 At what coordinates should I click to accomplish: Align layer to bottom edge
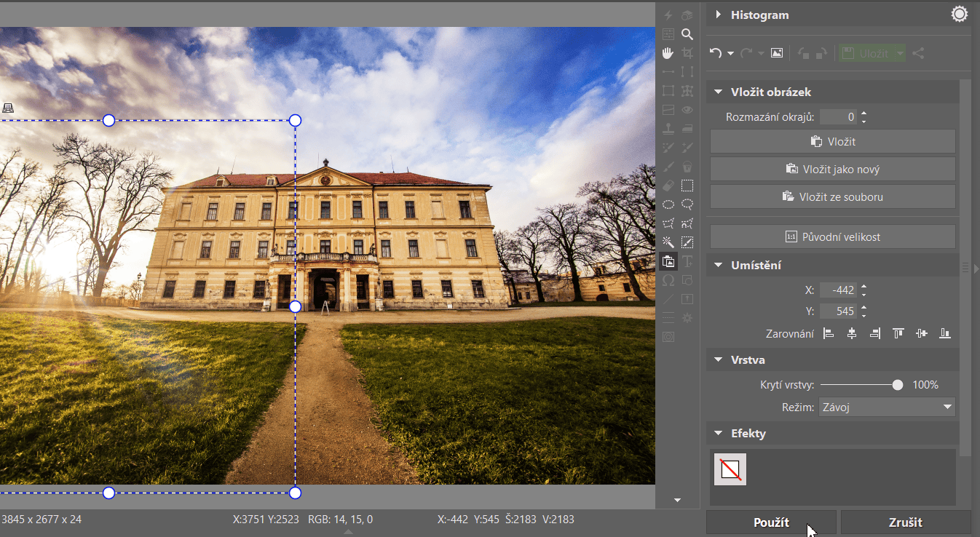[945, 334]
